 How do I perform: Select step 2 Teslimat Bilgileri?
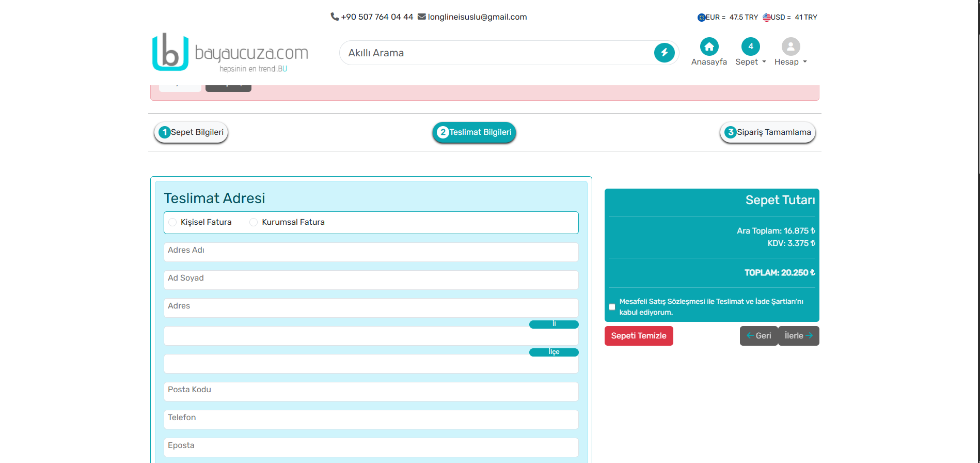pyautogui.click(x=474, y=132)
